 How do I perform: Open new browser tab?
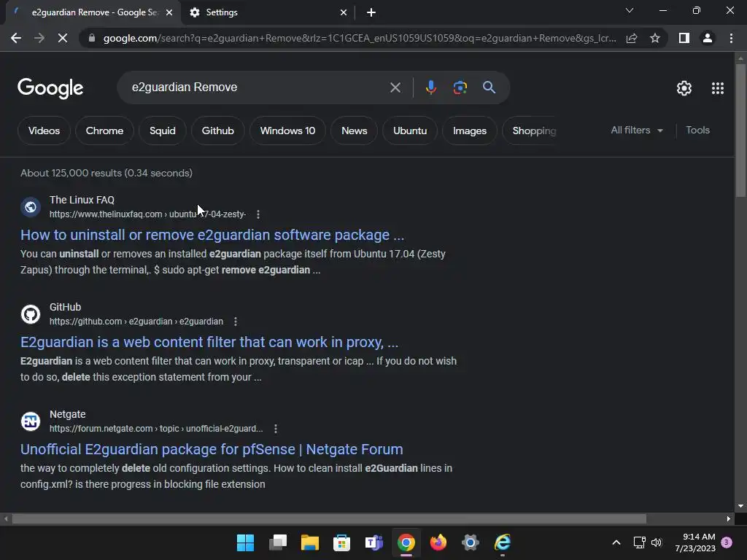pos(371,12)
